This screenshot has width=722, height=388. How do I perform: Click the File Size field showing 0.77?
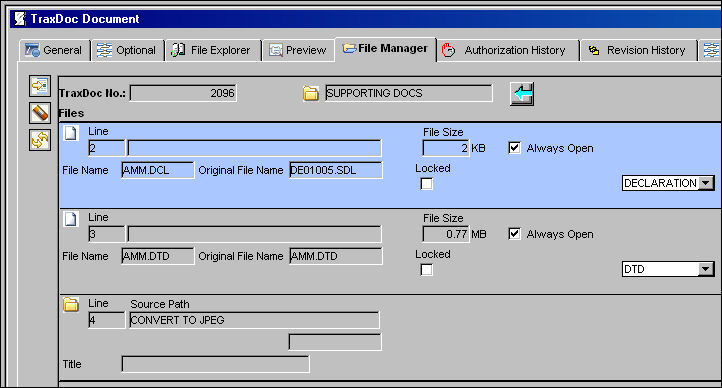point(446,234)
